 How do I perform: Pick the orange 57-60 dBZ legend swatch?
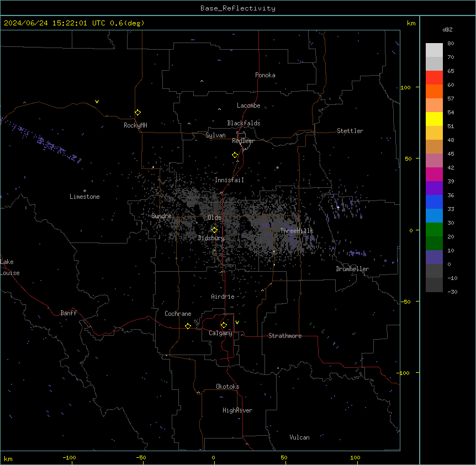(x=434, y=91)
